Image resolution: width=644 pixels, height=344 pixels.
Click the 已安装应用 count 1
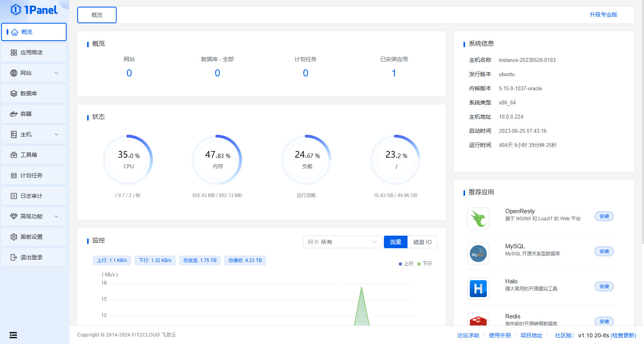[394, 73]
